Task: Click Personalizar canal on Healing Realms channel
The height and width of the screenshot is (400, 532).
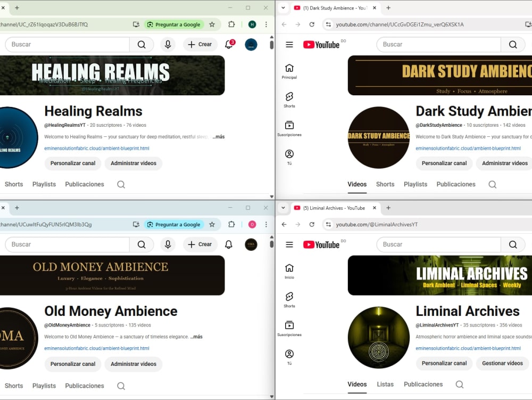Action: [73, 164]
